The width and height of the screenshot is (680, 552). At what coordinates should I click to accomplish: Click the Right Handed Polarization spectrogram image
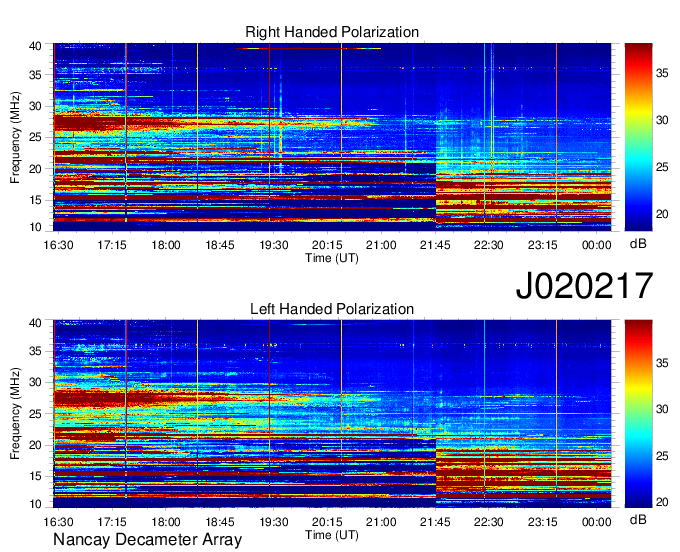point(332,137)
